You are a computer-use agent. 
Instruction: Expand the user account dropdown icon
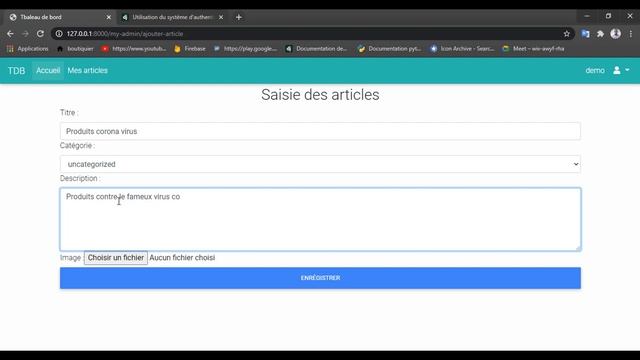point(621,71)
